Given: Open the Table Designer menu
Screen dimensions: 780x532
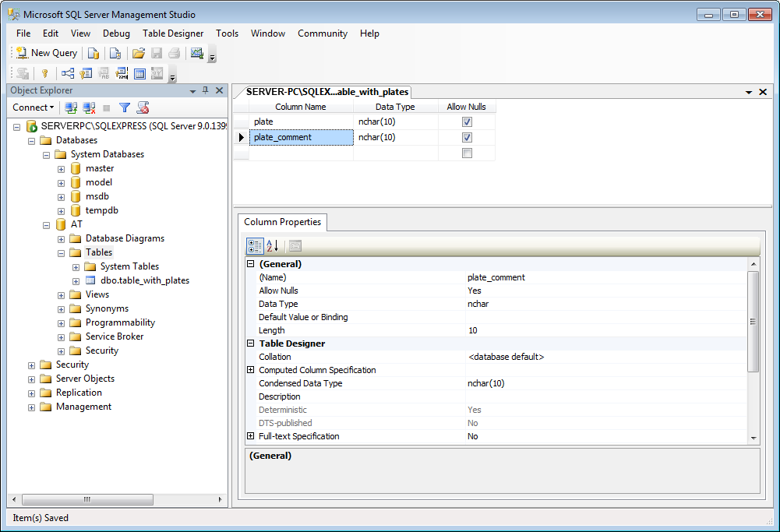Looking at the screenshot, I should [172, 33].
